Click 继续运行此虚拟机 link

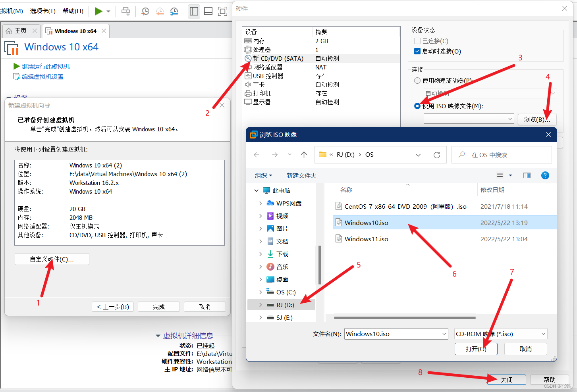point(45,66)
